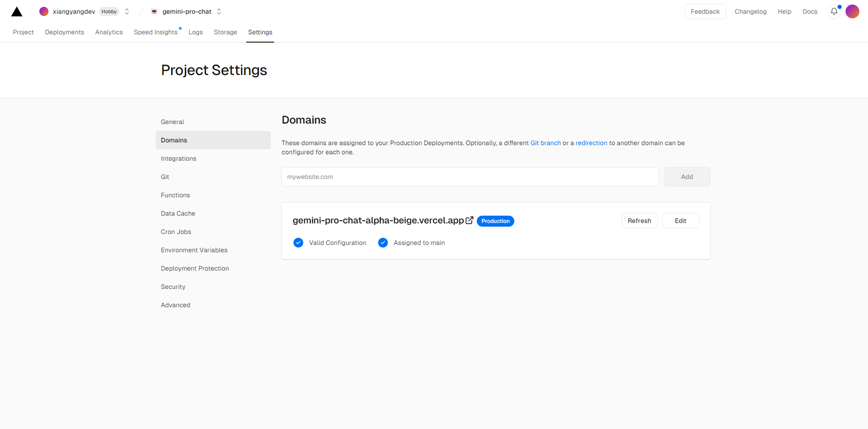Open the user profile avatar menu

click(852, 11)
